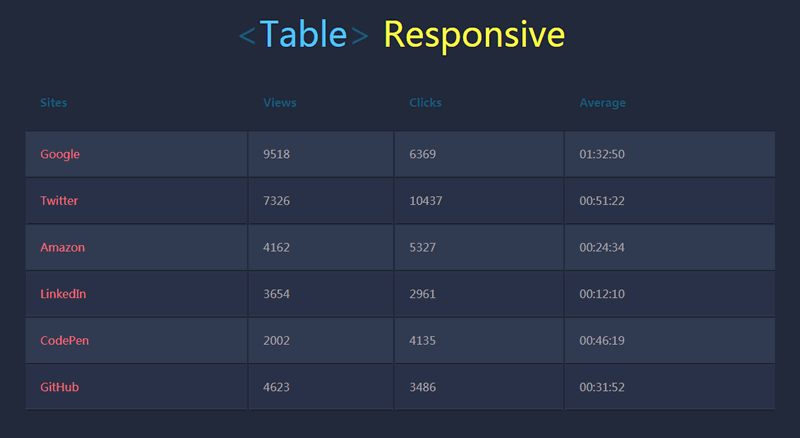Screen dimensions: 800x438
Task: Select the Twitter clicks value 10437
Action: click(426, 201)
